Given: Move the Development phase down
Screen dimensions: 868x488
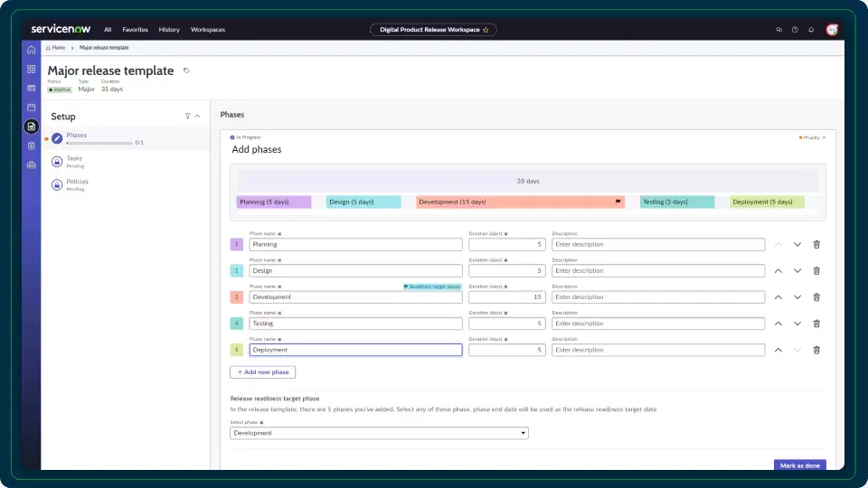Looking at the screenshot, I should (797, 297).
